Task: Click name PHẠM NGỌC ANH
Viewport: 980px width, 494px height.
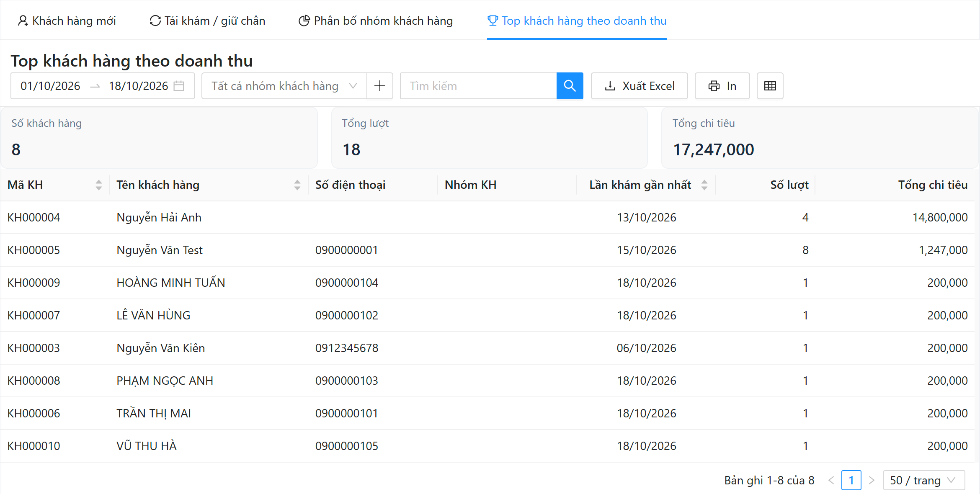Action: [x=165, y=381]
